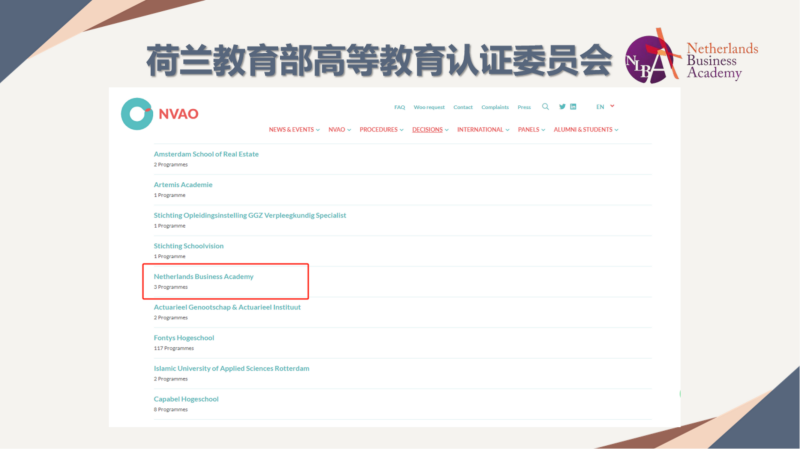The image size is (800, 449).
Task: Open the Contact page link
Action: (463, 107)
